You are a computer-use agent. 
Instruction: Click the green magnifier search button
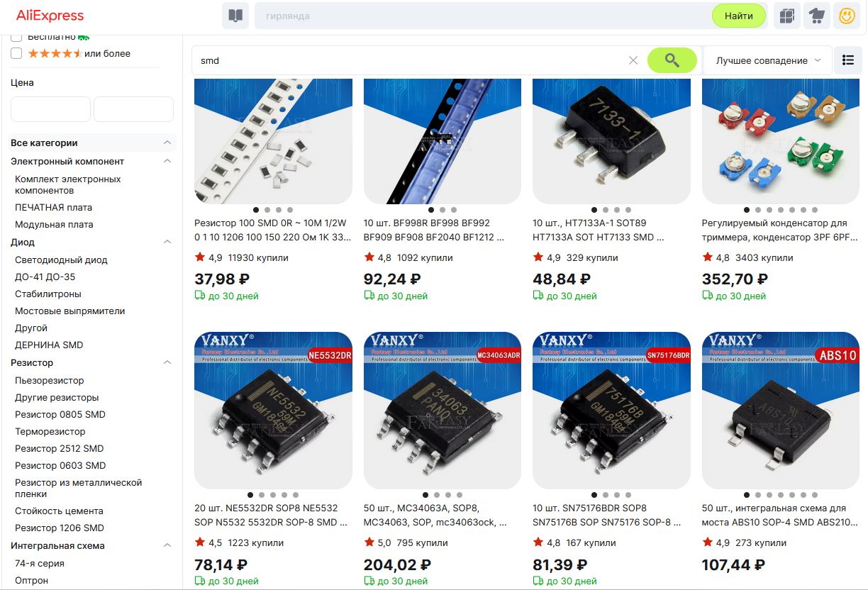672,60
